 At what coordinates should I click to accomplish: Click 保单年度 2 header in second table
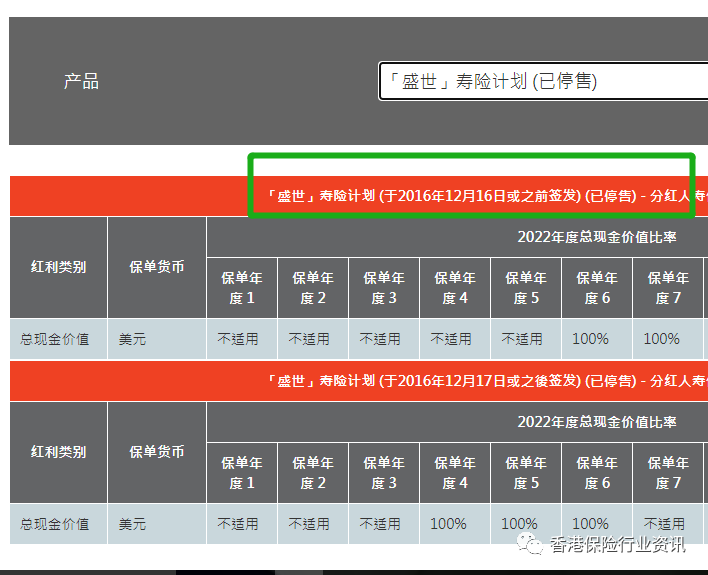pos(313,473)
